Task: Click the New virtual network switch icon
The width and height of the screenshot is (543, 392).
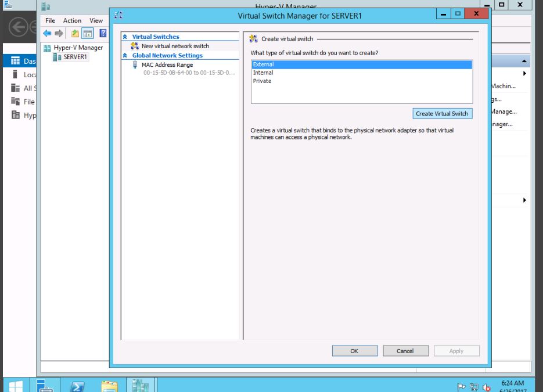Action: click(x=135, y=46)
